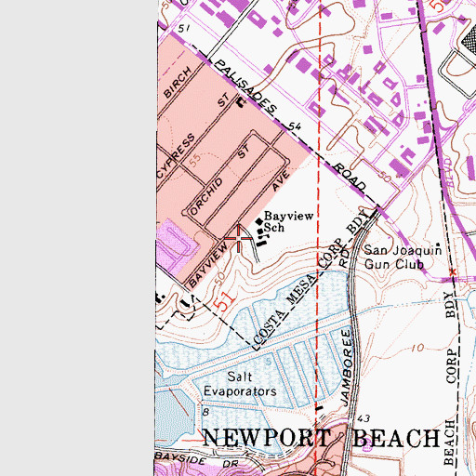Click the church symbol by Orchid St

tap(241, 101)
